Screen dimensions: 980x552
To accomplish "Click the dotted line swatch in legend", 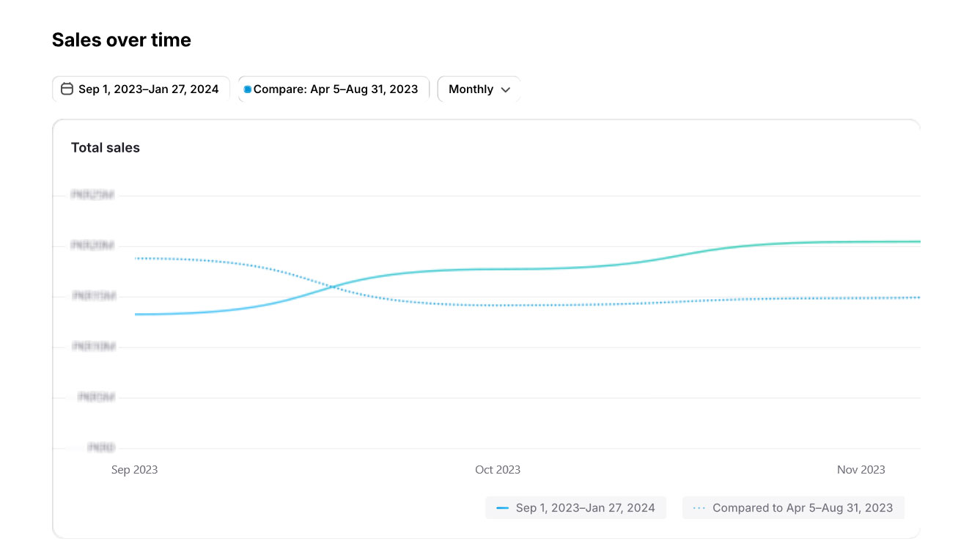I will [699, 508].
